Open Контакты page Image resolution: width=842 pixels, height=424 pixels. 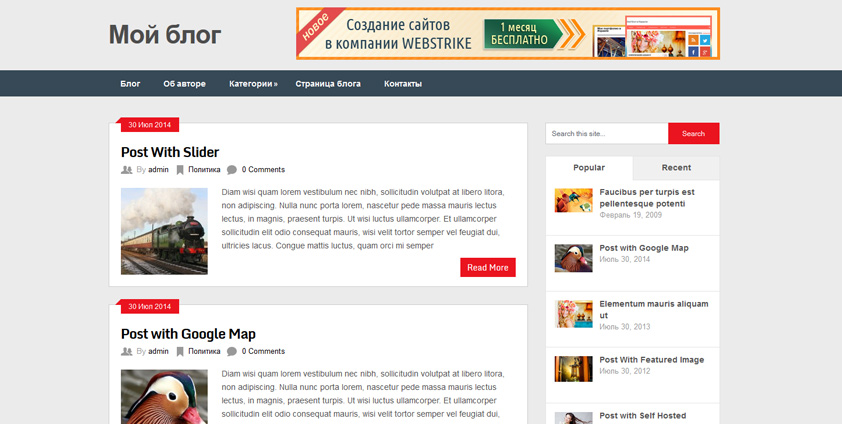click(x=403, y=84)
